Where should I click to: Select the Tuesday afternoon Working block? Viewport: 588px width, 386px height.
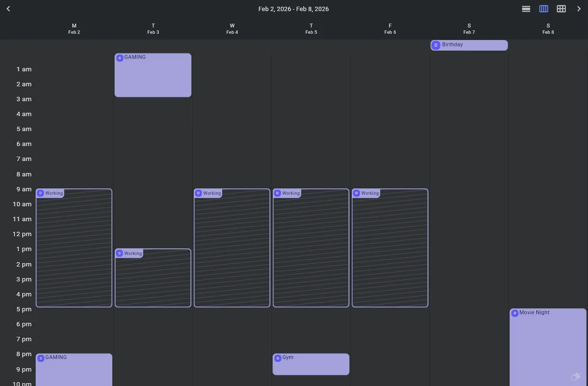tap(153, 280)
